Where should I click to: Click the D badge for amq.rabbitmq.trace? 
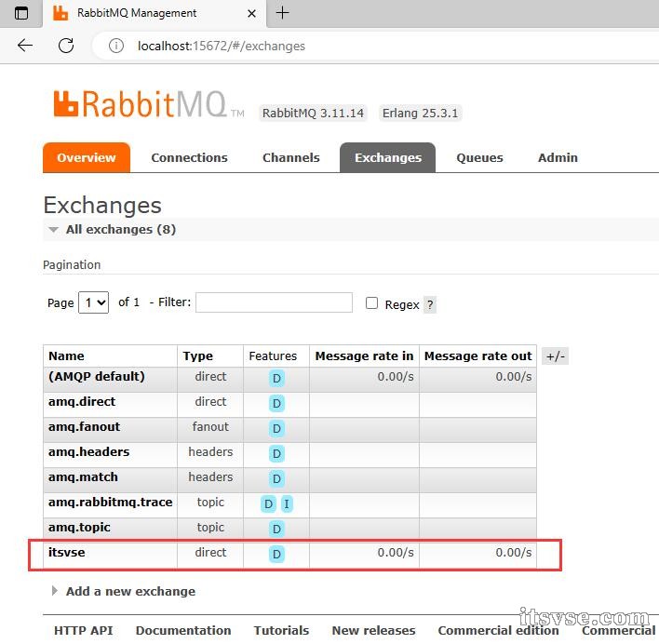269,504
